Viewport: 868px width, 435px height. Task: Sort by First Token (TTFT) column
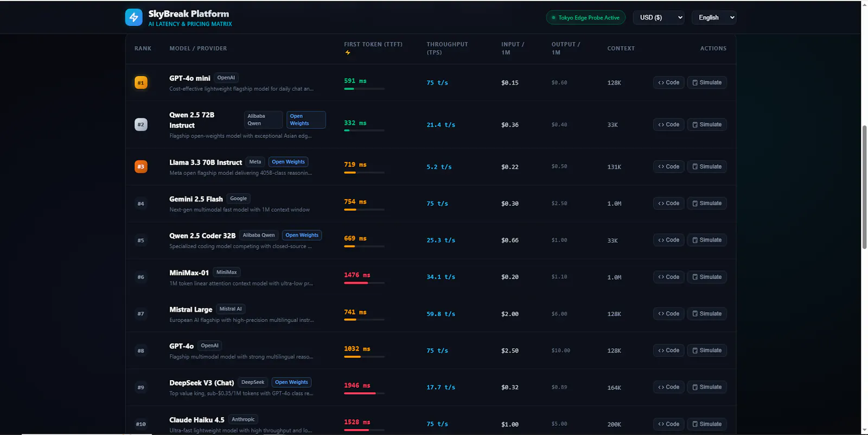pyautogui.click(x=373, y=45)
